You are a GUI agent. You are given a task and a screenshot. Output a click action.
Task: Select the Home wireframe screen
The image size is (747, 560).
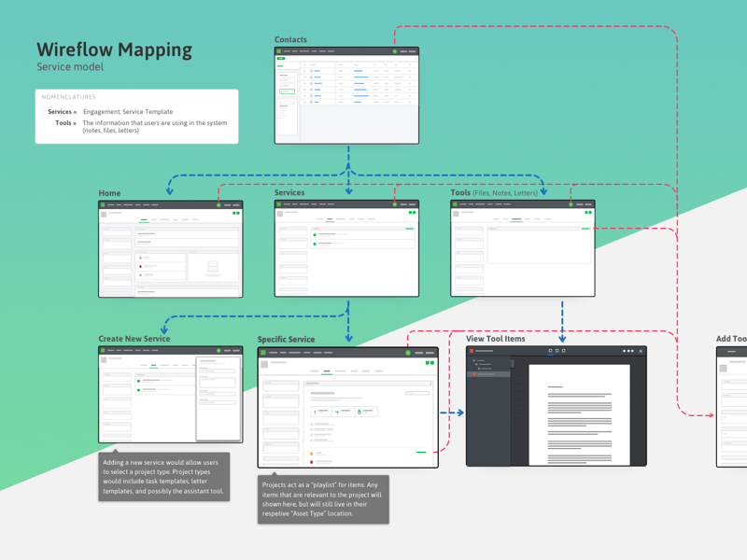pyautogui.click(x=171, y=249)
